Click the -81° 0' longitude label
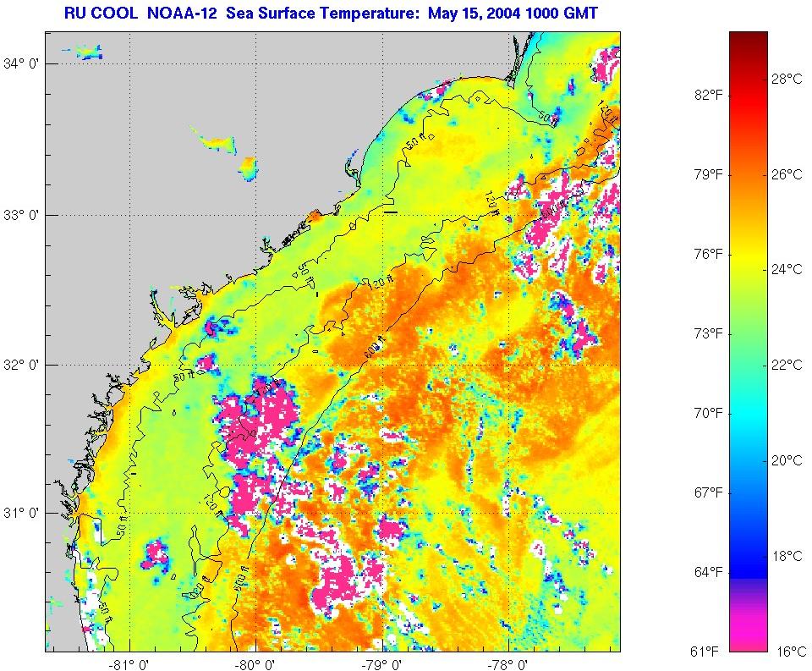 click(x=129, y=663)
